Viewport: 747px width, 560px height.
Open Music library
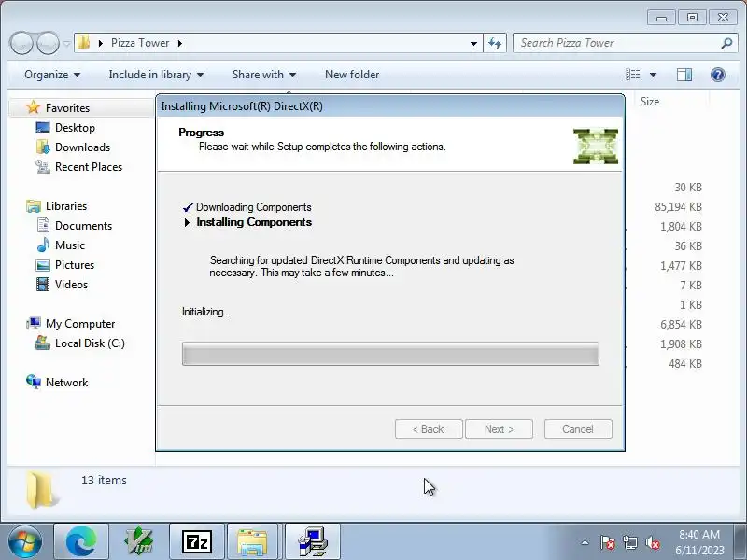(69, 245)
